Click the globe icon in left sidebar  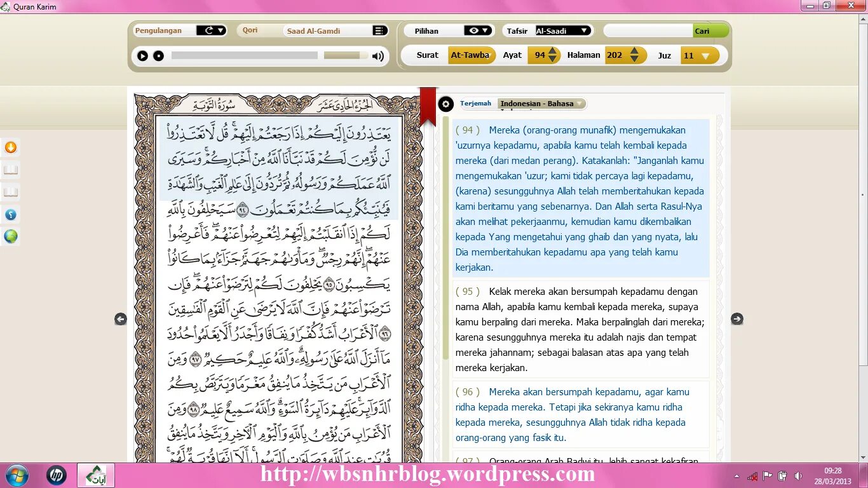[11, 236]
